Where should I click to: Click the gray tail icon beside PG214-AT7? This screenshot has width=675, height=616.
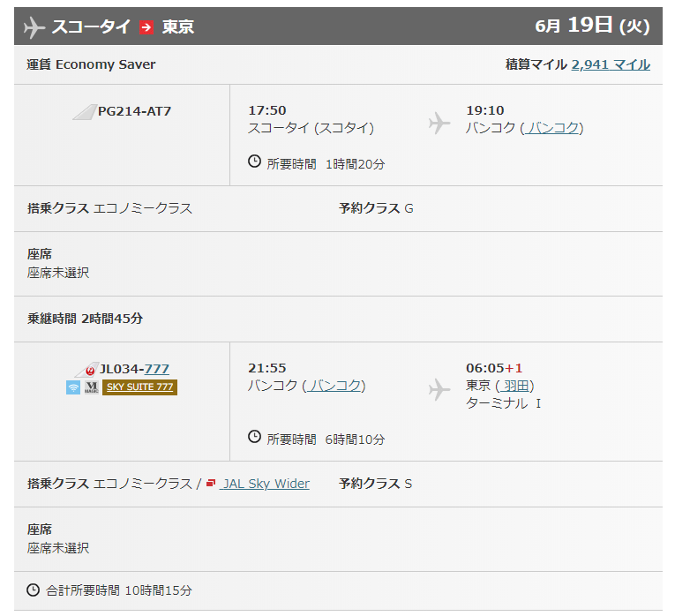(84, 111)
